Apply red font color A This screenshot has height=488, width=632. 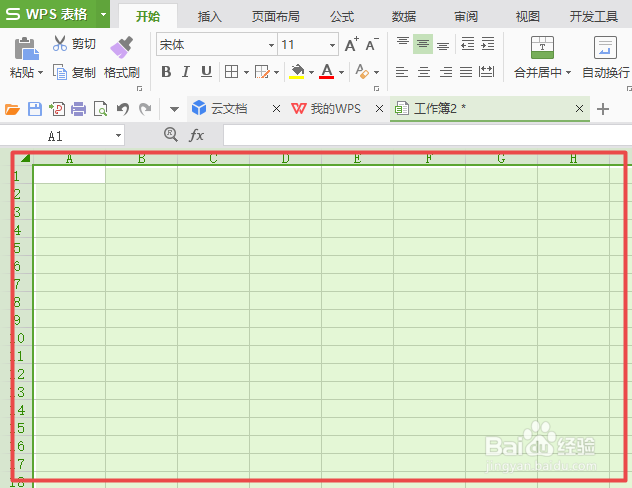pyautogui.click(x=326, y=72)
